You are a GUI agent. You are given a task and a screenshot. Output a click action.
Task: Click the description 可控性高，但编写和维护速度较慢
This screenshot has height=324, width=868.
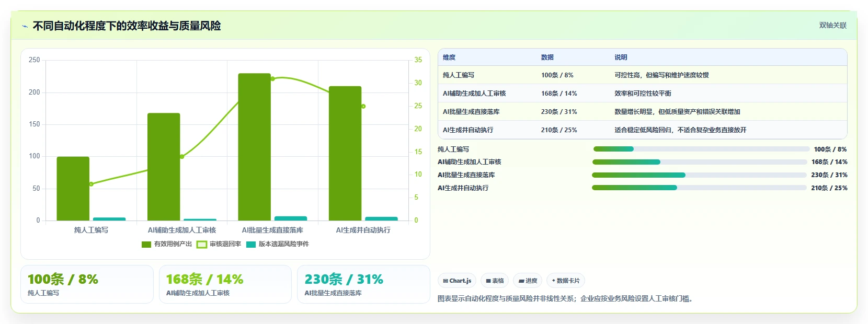(x=661, y=75)
